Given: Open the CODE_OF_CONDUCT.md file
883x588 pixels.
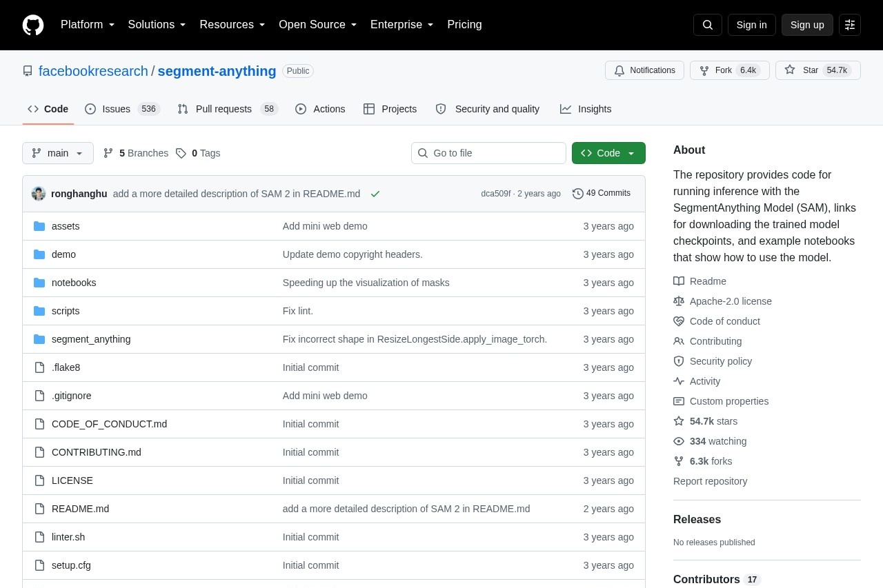Looking at the screenshot, I should point(109,424).
